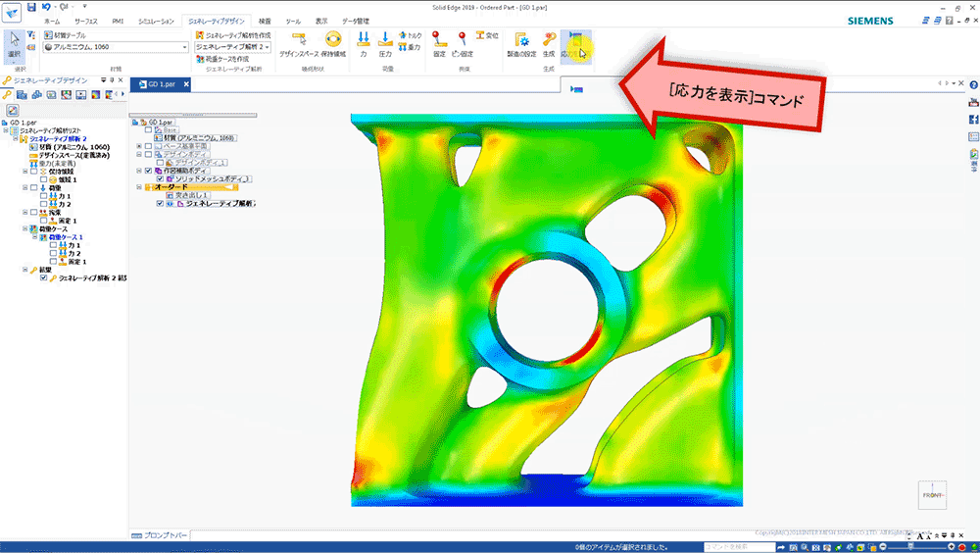The height and width of the screenshot is (553, 980).
Task: Close the GD 1.par document tab
Action: tap(186, 83)
